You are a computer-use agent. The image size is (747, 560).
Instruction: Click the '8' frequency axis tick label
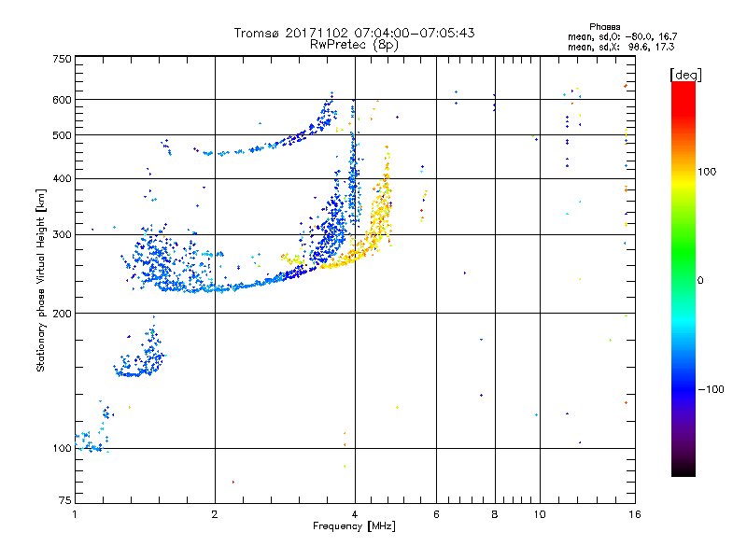click(x=495, y=514)
